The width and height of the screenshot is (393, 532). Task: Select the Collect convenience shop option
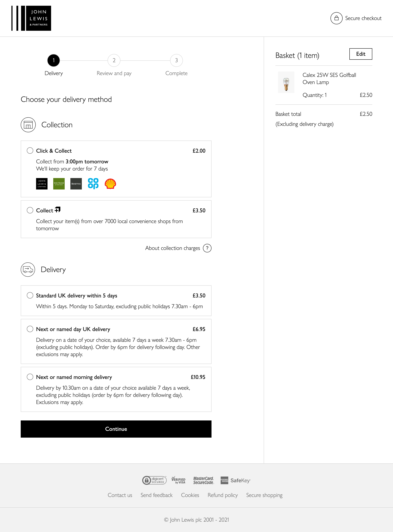pyautogui.click(x=30, y=210)
